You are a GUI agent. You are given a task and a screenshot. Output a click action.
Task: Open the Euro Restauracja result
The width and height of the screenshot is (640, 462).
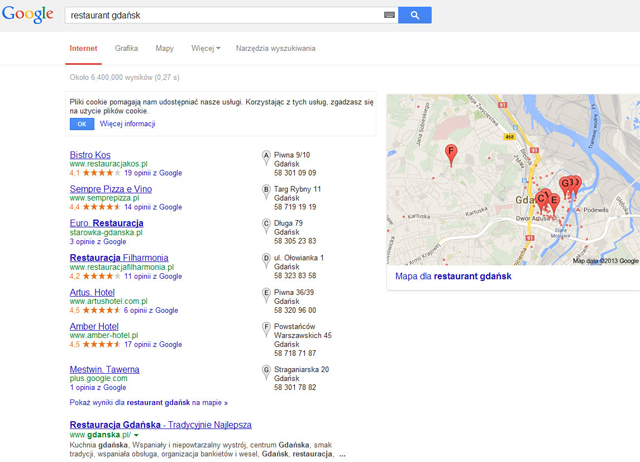[107, 223]
